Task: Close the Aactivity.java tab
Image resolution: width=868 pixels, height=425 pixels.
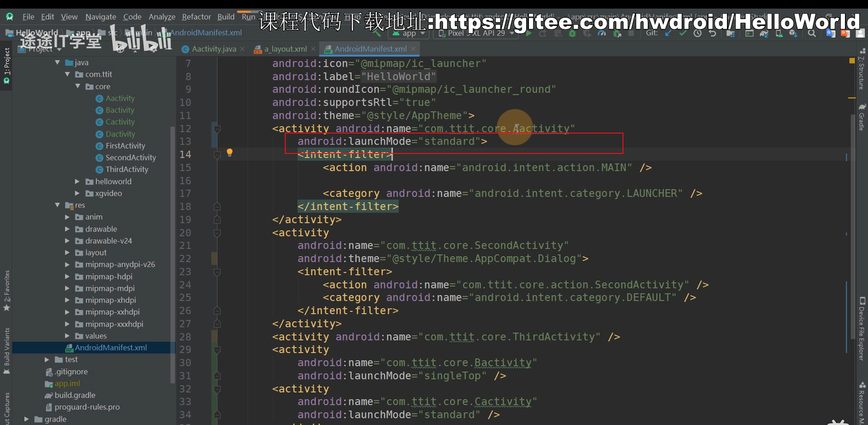Action: 243,49
